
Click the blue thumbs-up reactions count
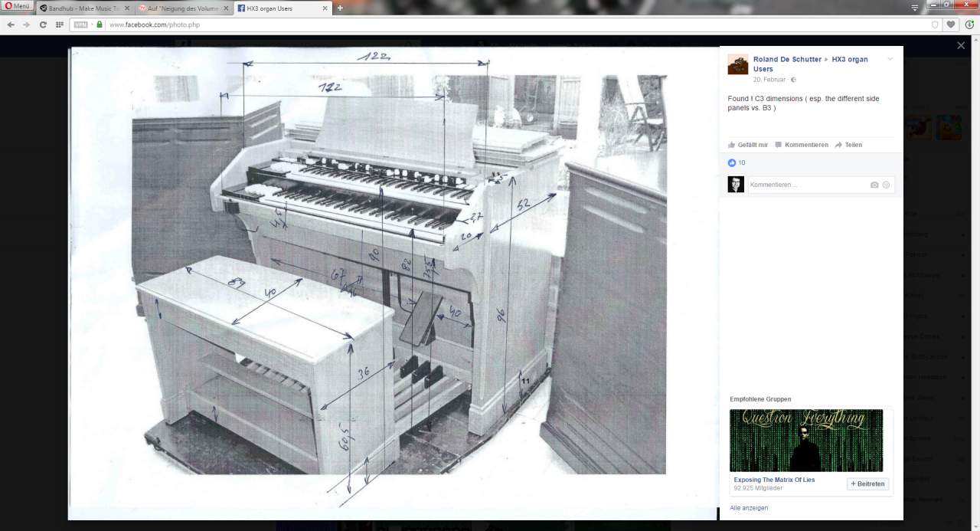(736, 162)
